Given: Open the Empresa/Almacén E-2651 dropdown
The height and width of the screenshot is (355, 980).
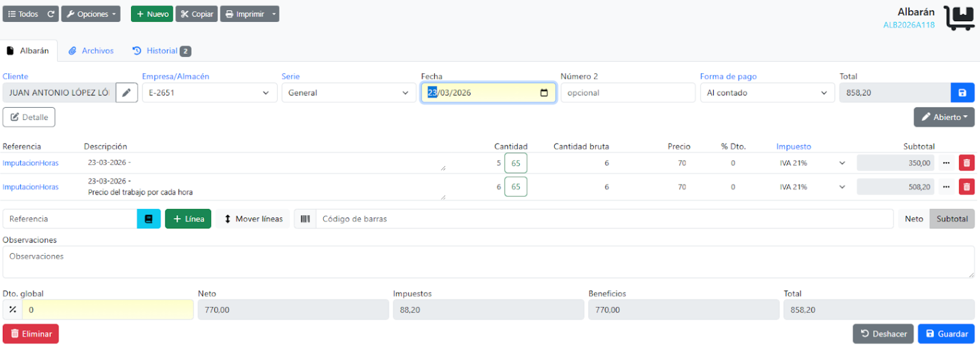Looking at the screenshot, I should point(209,93).
